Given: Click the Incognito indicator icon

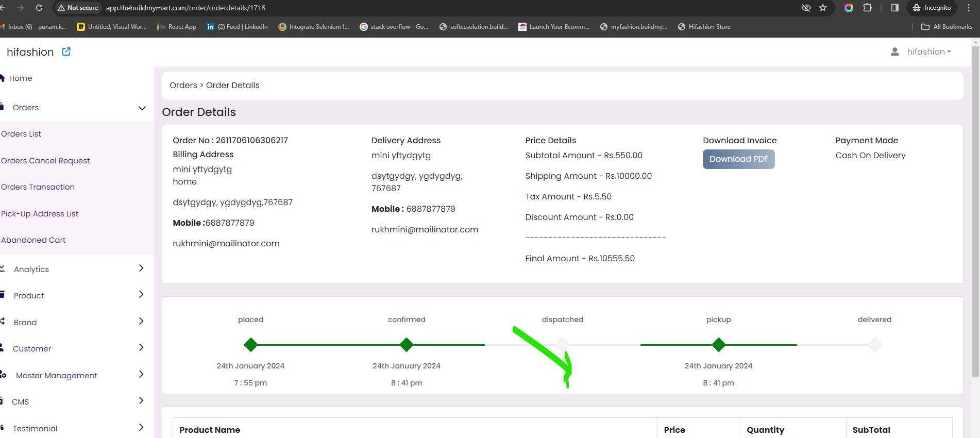Looking at the screenshot, I should coord(932,8).
